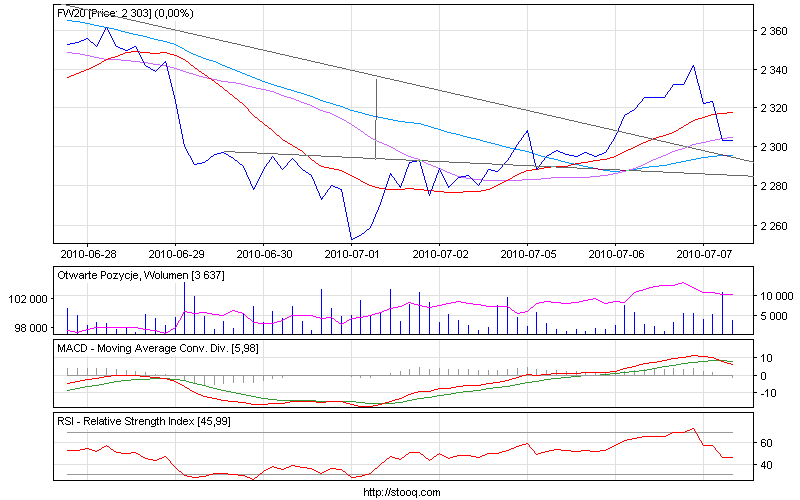Click the 2 260 price axis value

773,226
